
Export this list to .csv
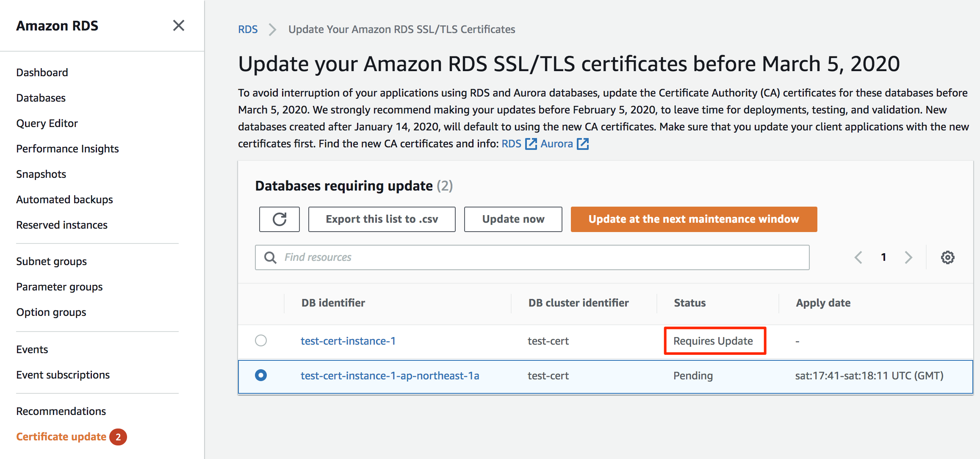pyautogui.click(x=381, y=219)
